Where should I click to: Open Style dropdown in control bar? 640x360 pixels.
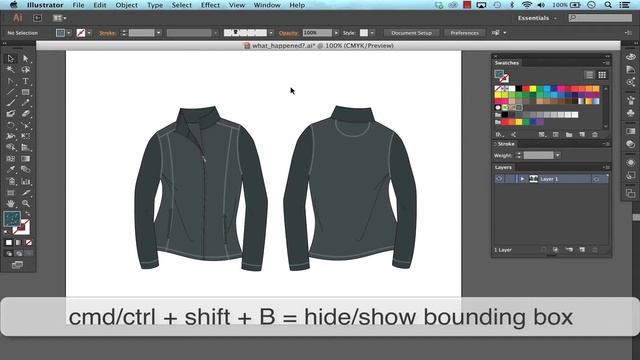click(372, 33)
